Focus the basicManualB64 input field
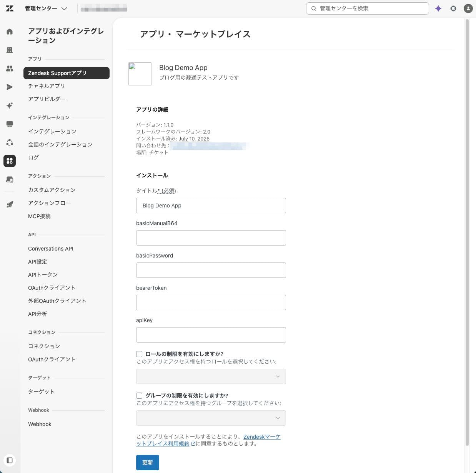Viewport: 476px width, 473px height. (x=211, y=238)
